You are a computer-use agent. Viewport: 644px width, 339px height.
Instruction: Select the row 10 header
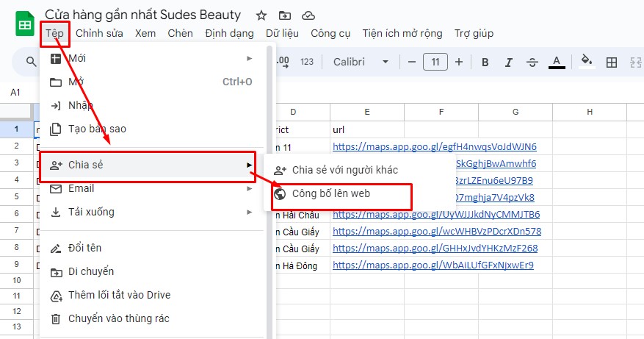[x=16, y=280]
